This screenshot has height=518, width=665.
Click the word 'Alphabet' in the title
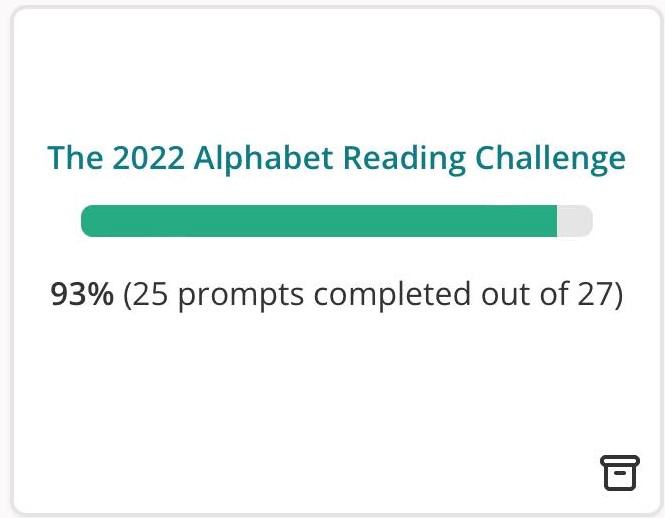click(263, 158)
